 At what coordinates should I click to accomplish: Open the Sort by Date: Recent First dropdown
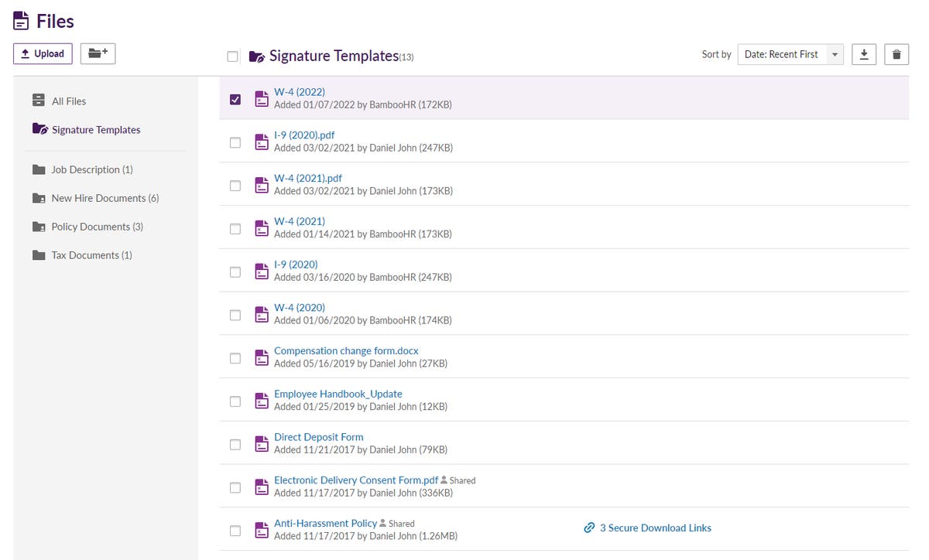click(790, 54)
